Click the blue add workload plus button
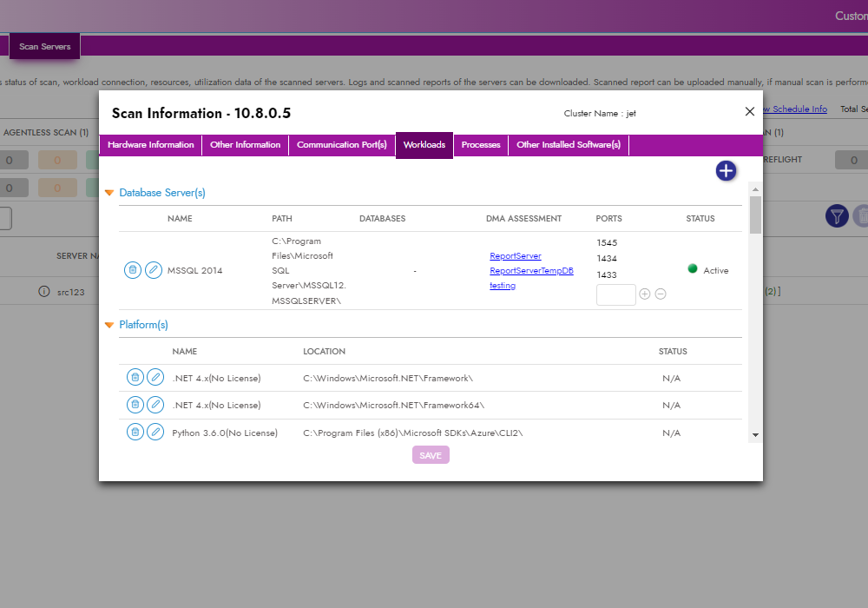868x608 pixels. coord(726,170)
